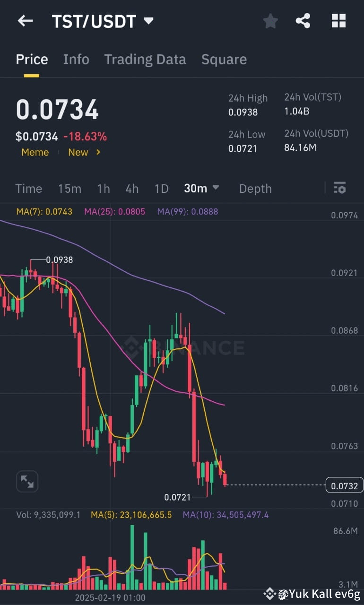Image resolution: width=364 pixels, height=605 pixels.
Task: Switch the chart to Depth view
Action: [255, 188]
